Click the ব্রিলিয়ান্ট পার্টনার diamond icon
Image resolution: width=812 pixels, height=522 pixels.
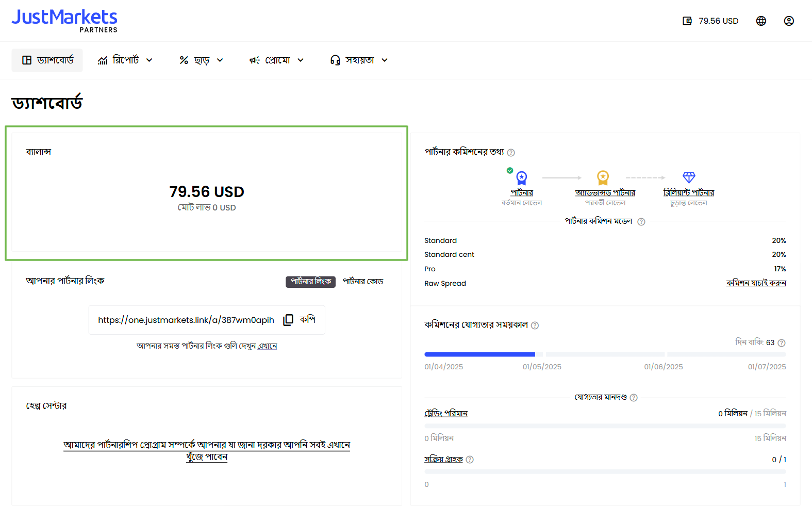[689, 177]
